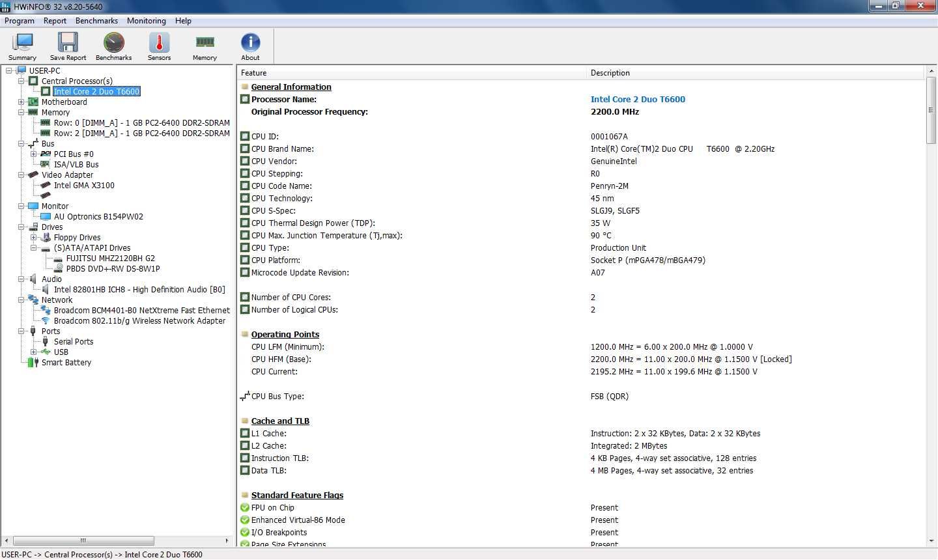938x560 pixels.
Task: Select Intel GMA X3100 adapter
Action: 84,185
